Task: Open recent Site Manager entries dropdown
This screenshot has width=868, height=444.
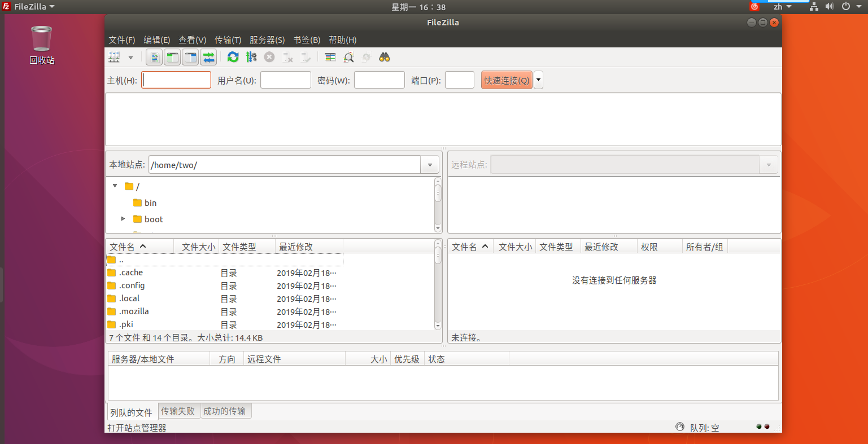Action: 130,57
